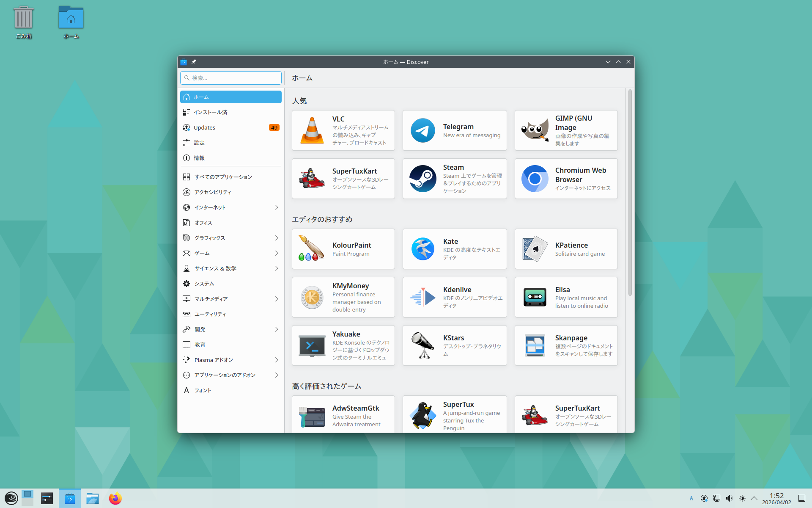Open the VLC app card
812x508 pixels.
point(343,130)
